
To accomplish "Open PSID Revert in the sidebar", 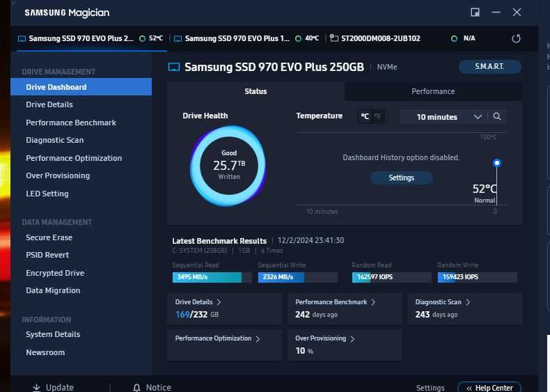I will point(47,255).
